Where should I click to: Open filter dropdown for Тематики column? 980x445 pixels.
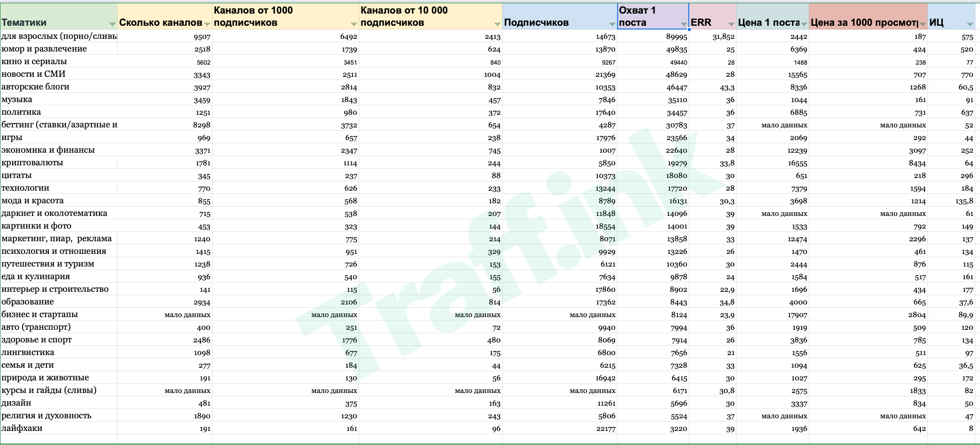coord(113,24)
